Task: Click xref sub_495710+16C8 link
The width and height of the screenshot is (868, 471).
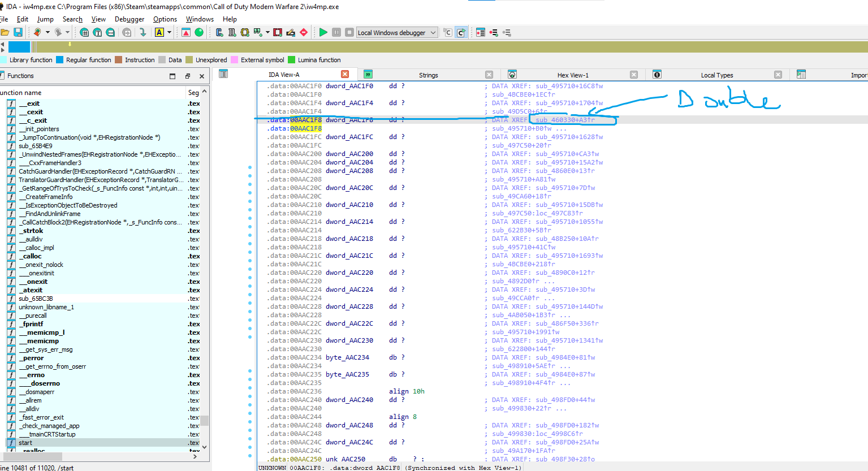Action: (569, 86)
